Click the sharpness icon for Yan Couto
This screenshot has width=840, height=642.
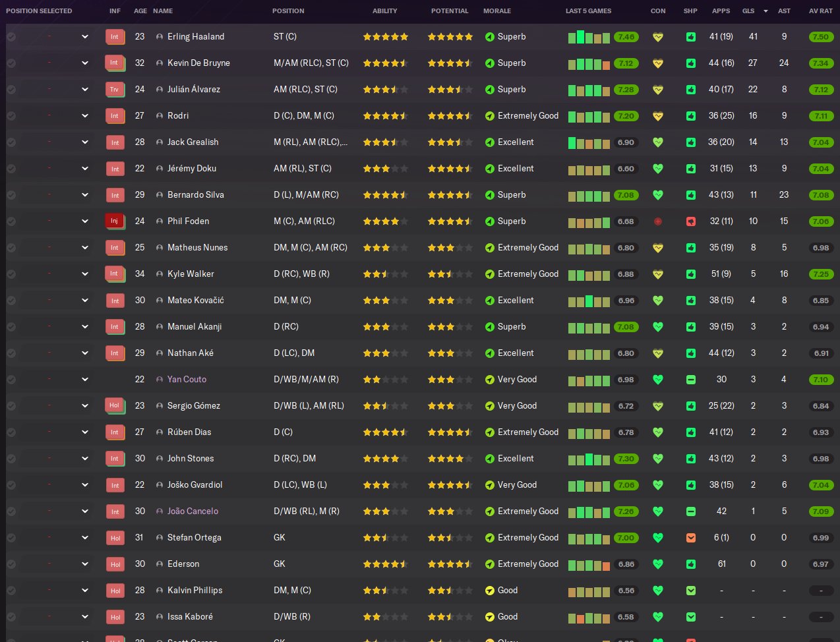tap(690, 380)
